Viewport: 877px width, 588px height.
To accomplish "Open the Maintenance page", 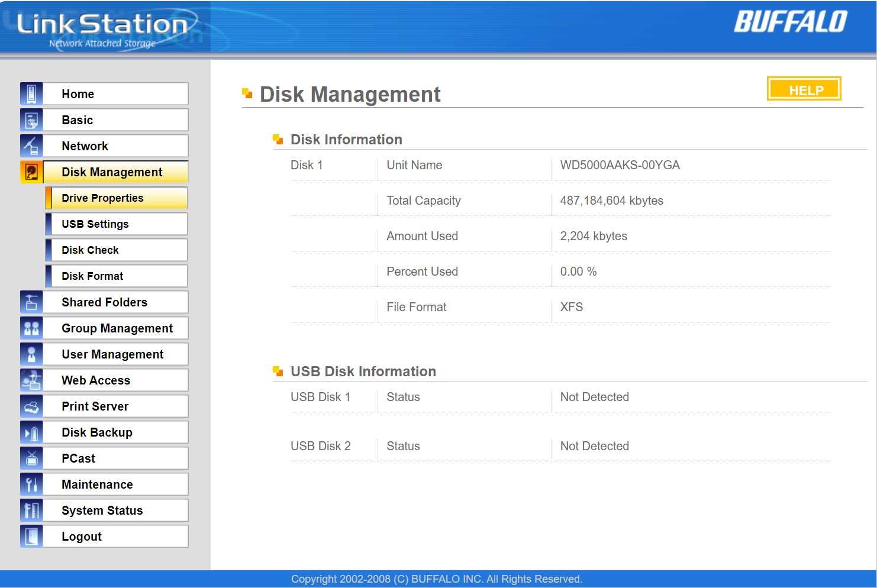I will point(116,484).
